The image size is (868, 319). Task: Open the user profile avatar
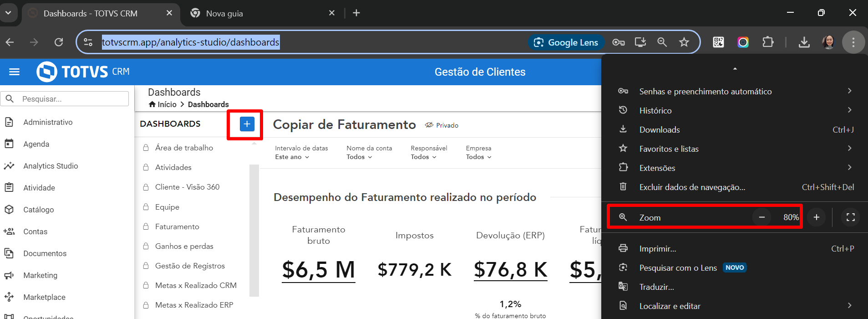828,42
